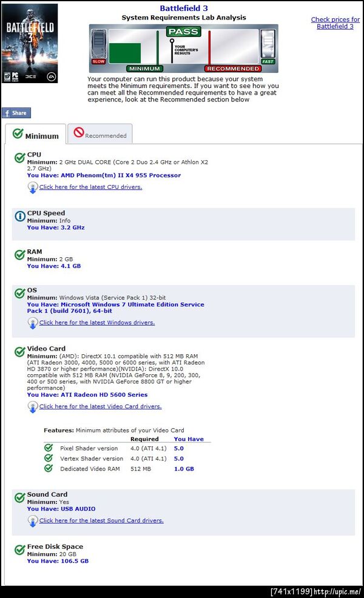Viewport: 364px width, 598px height.
Task: Click the RECOMMENDED marker label on the meter
Action: point(233,69)
